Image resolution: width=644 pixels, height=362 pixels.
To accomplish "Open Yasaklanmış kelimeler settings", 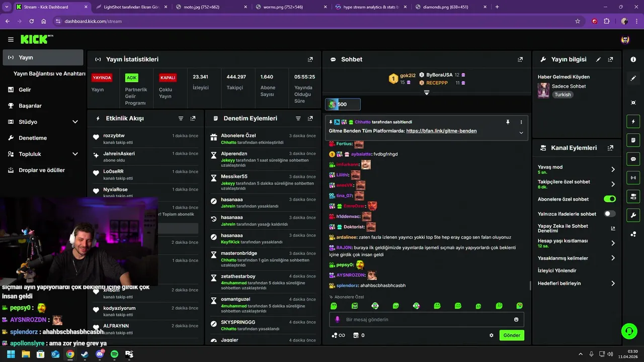I will click(577, 258).
